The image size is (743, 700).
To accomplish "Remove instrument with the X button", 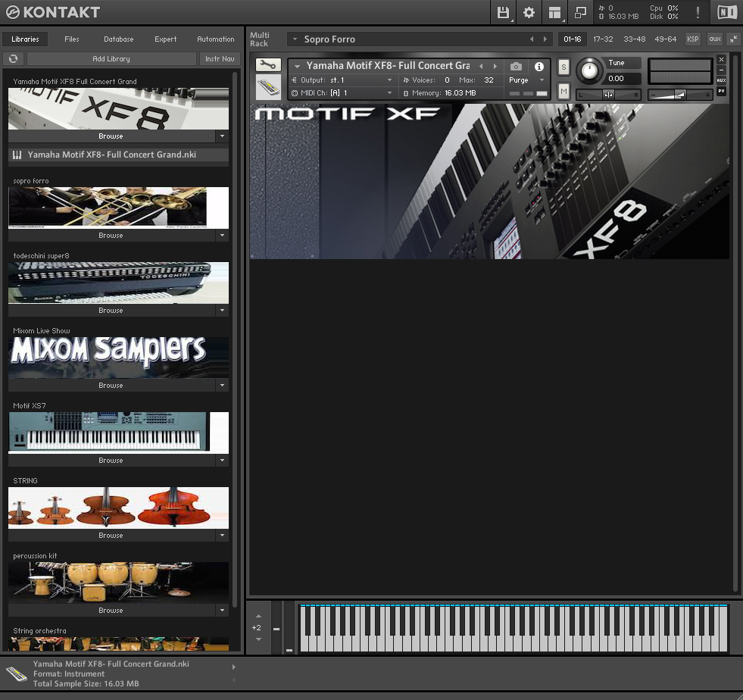I will (x=721, y=60).
